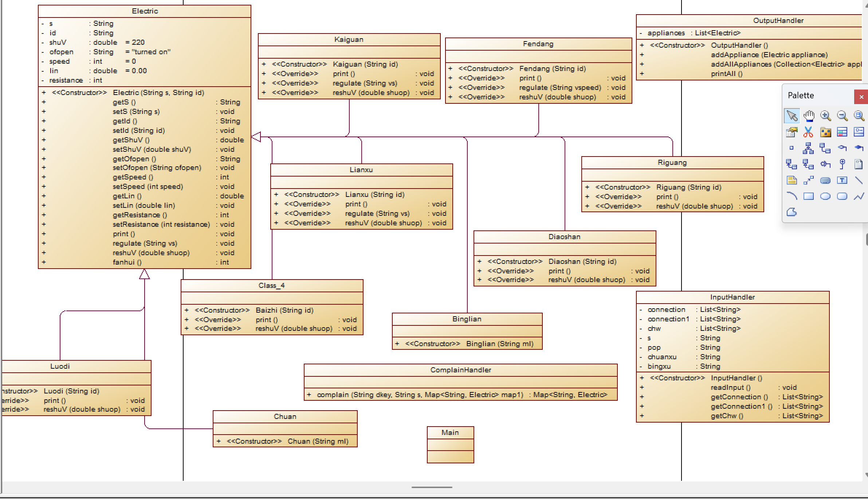868x499 pixels.
Task: Close the Palette panel
Action: 861,97
